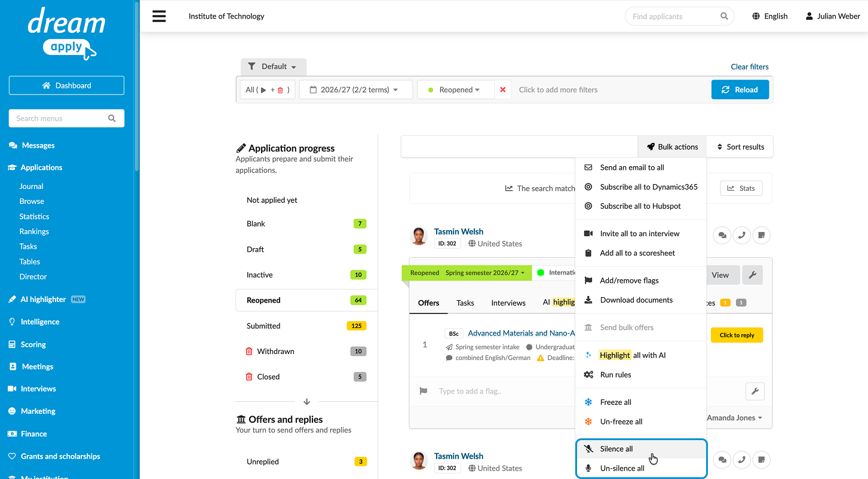Click the flag icon beside flag input

click(x=424, y=391)
